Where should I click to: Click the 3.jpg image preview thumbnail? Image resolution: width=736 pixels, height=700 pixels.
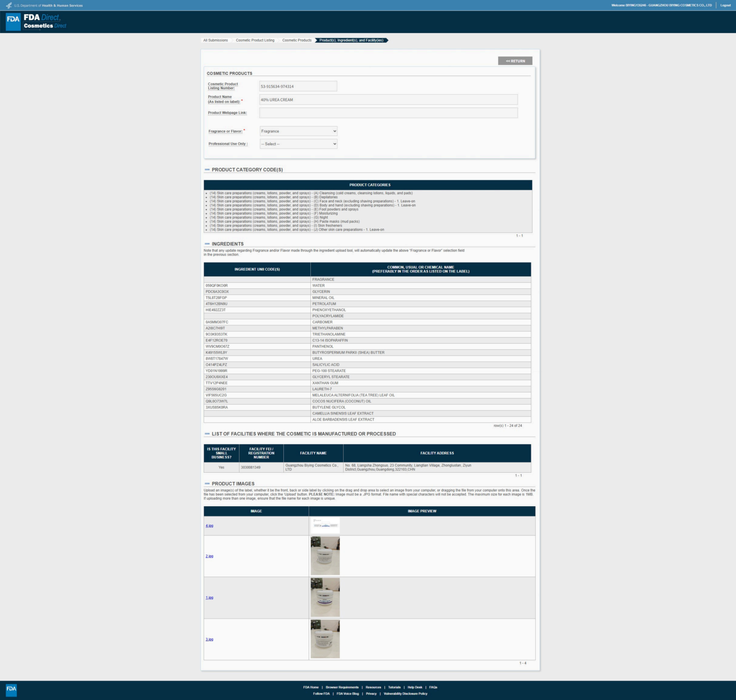(325, 639)
